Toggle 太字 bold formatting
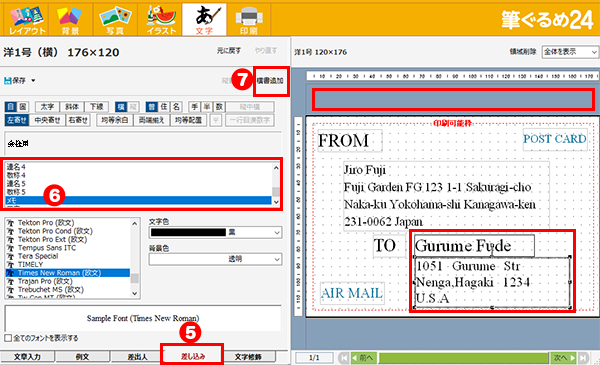The height and width of the screenshot is (365, 600). point(47,107)
